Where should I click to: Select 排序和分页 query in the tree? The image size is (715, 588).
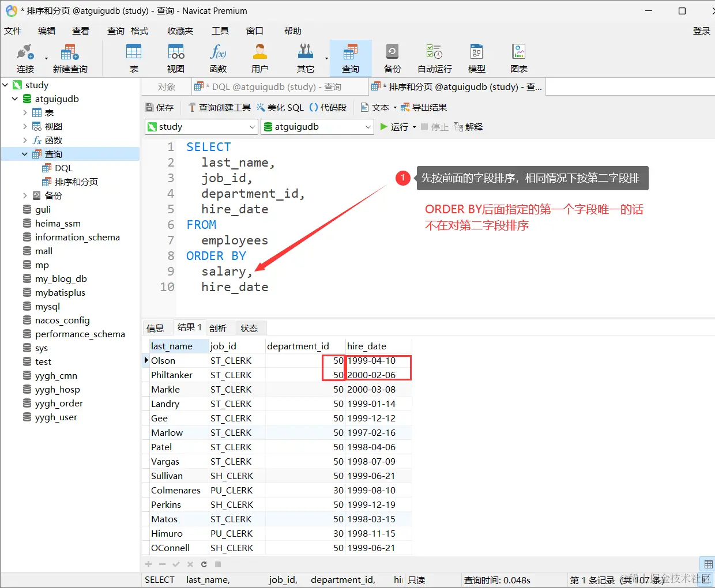click(x=76, y=182)
